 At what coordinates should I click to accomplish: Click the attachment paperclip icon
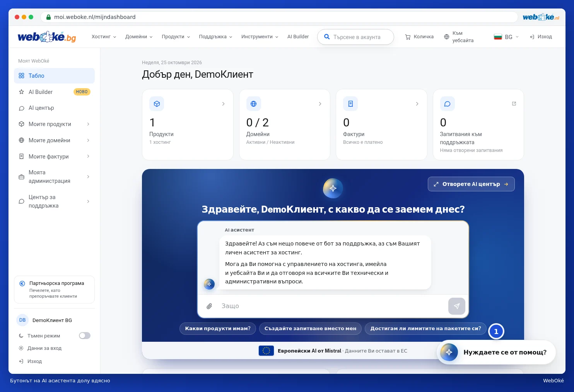(209, 306)
